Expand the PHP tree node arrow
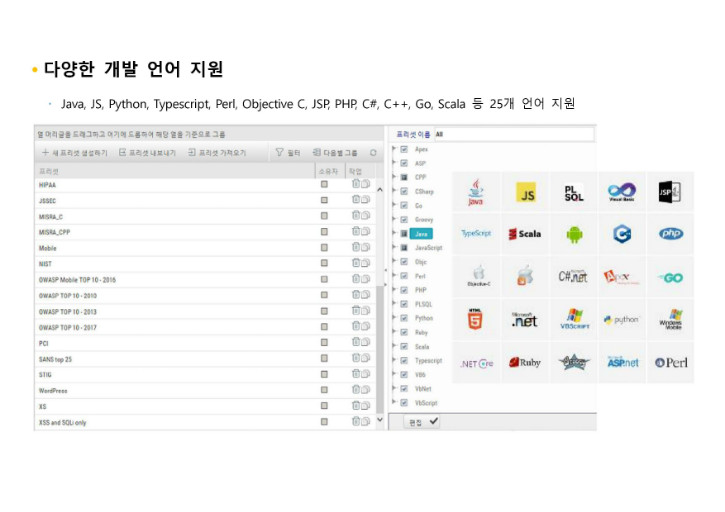725x512 pixels. point(394,290)
